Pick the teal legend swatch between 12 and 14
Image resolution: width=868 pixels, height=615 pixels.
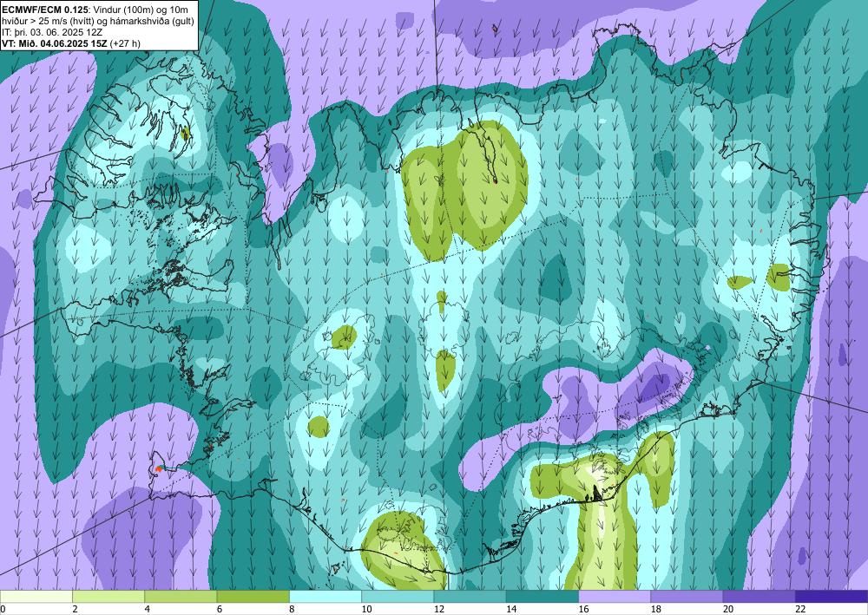pyautogui.click(x=470, y=597)
